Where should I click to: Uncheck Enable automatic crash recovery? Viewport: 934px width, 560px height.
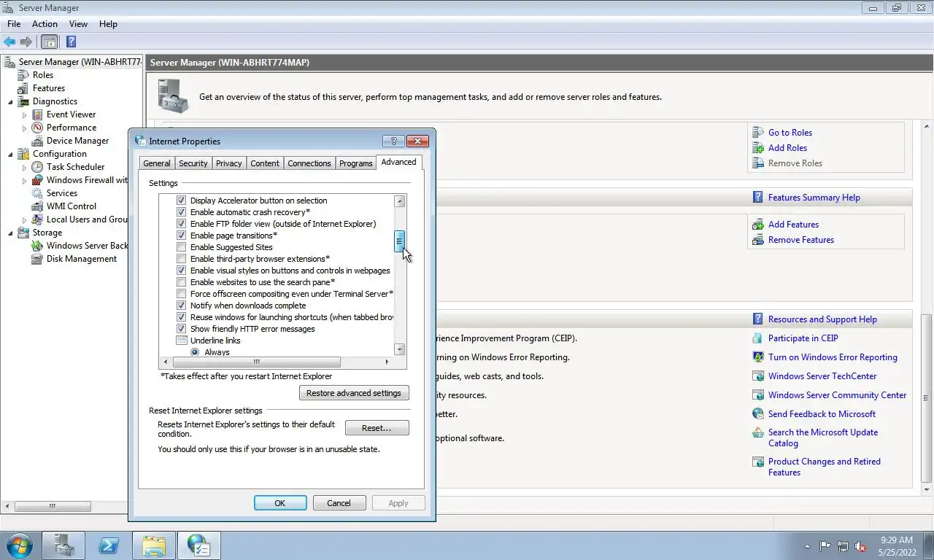[182, 212]
